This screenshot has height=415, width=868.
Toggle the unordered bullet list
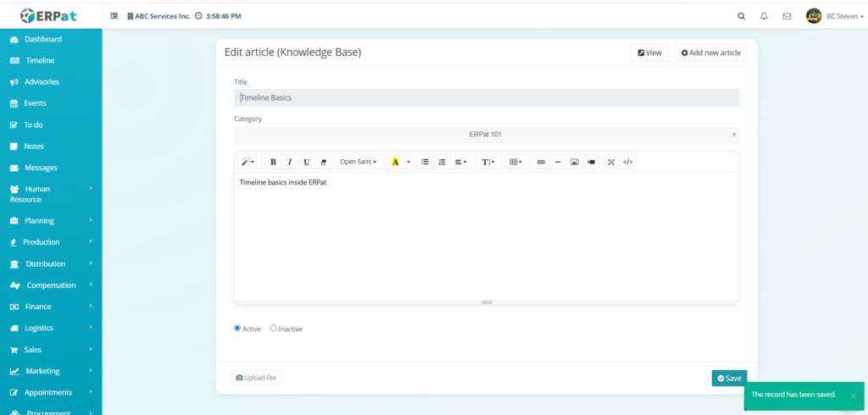(425, 162)
